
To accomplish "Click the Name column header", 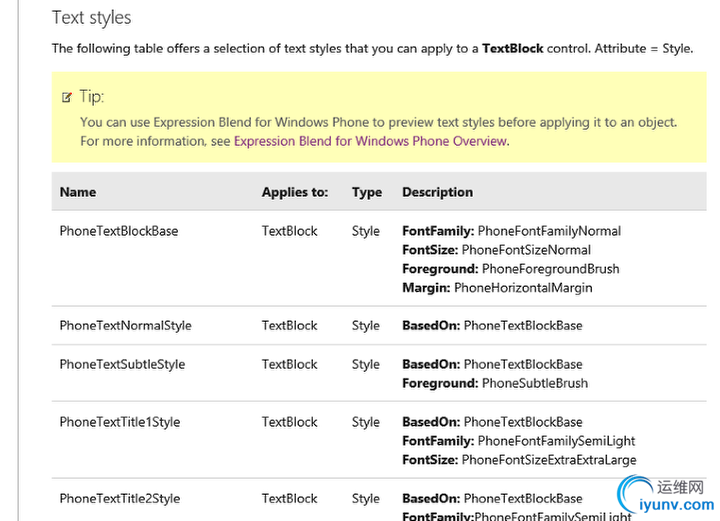I will click(78, 192).
